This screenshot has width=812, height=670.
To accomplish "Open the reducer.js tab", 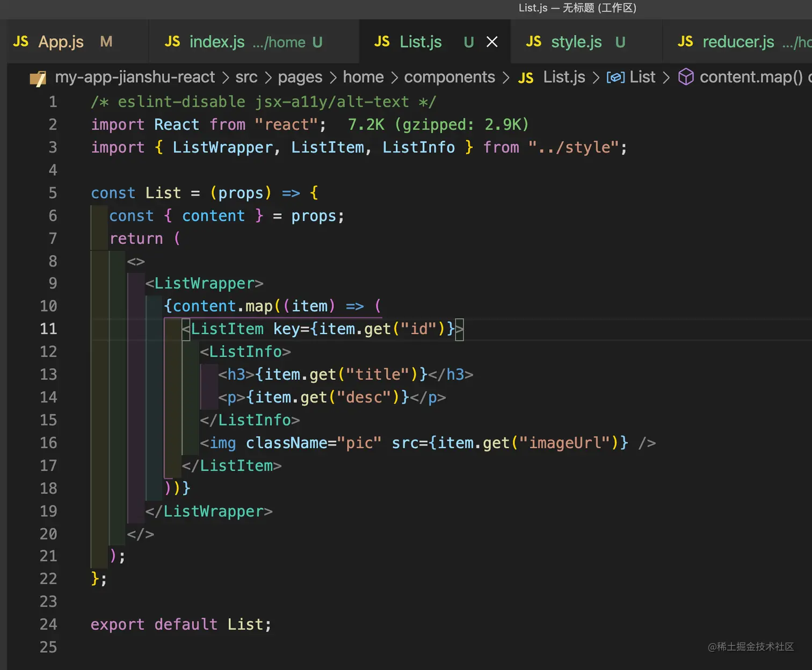I will pyautogui.click(x=737, y=42).
